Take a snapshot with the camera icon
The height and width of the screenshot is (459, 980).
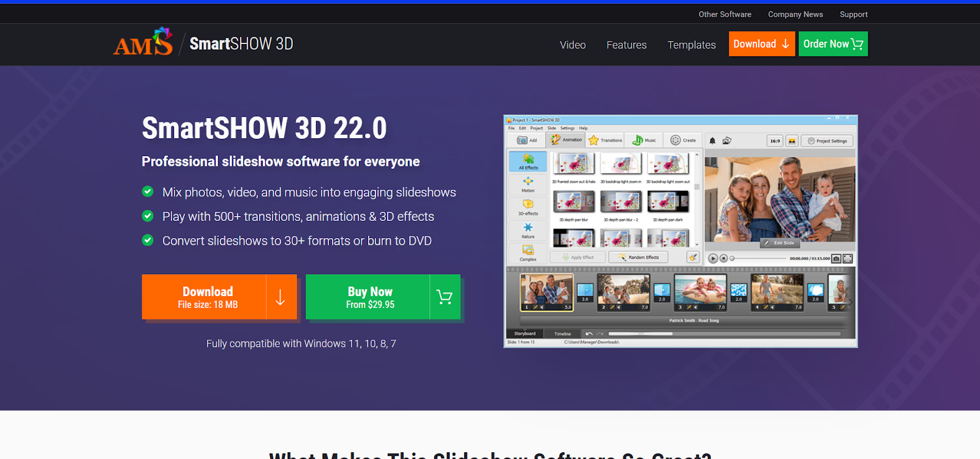tap(836, 258)
